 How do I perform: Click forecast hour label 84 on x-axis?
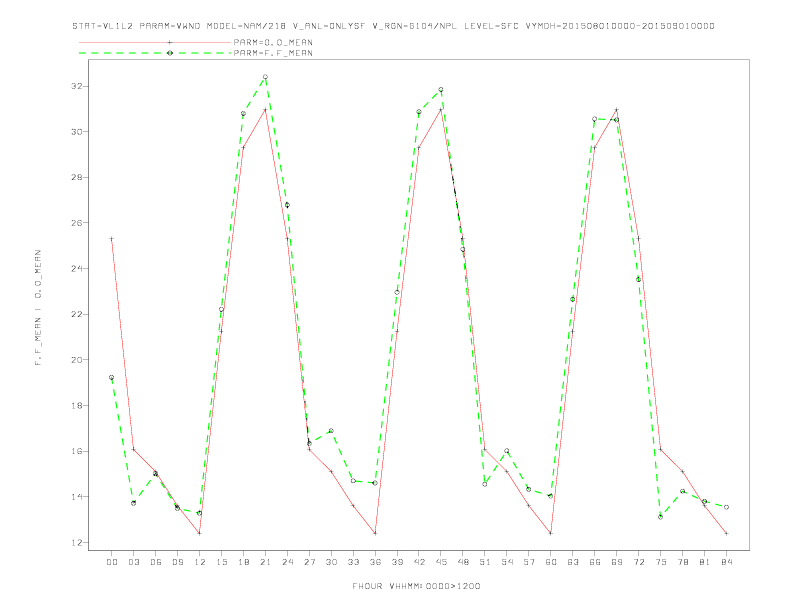tap(726, 562)
